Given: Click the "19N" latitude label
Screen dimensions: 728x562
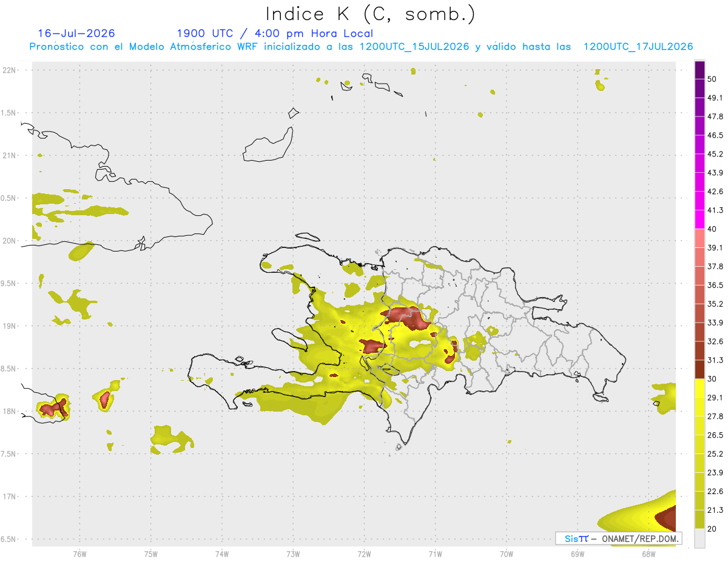Looking at the screenshot, I should pos(10,326).
